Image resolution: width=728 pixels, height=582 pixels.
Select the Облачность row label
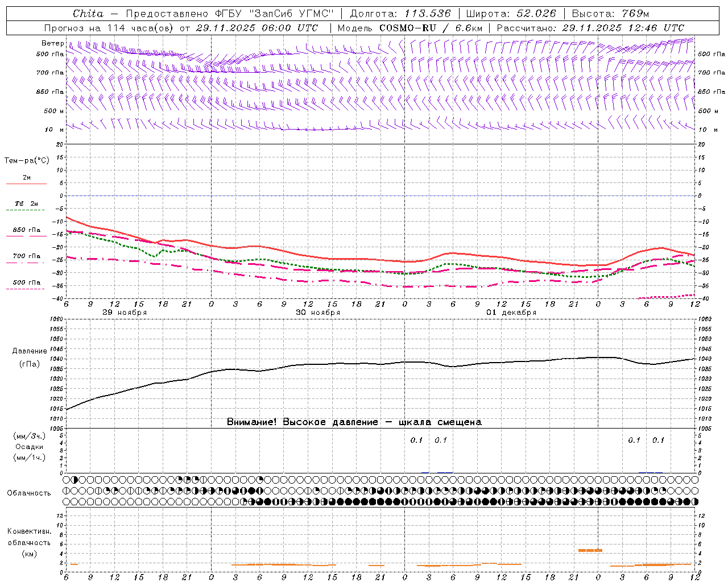(x=29, y=493)
